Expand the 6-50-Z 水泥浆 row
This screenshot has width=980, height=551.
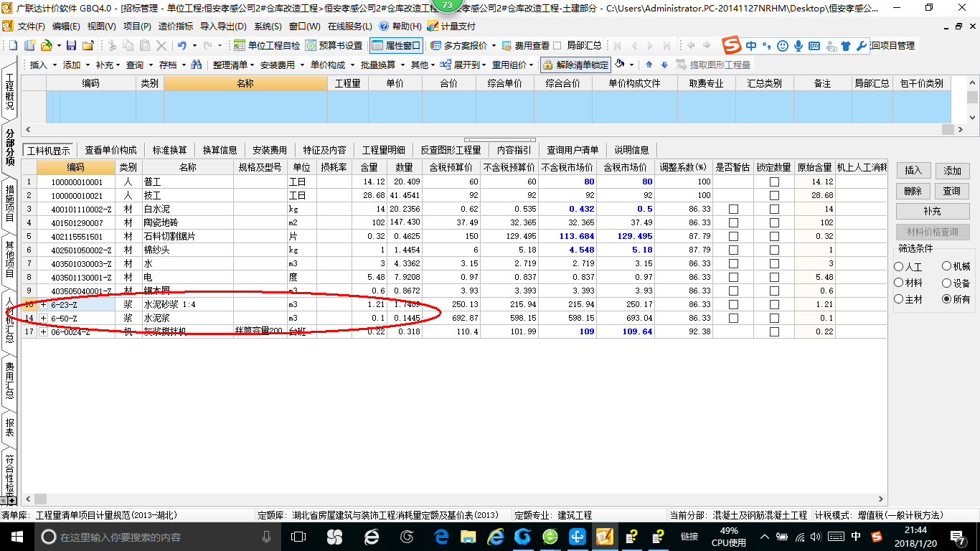click(x=43, y=319)
